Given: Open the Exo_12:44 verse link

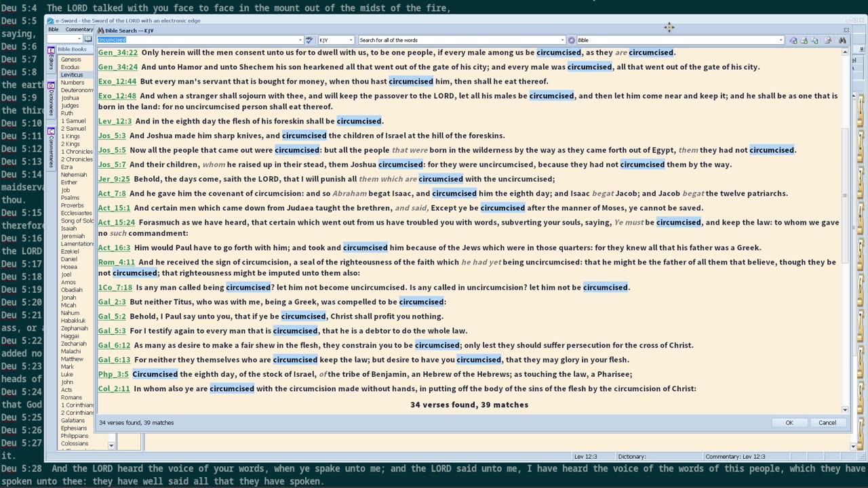Looking at the screenshot, I should click(x=117, y=81).
